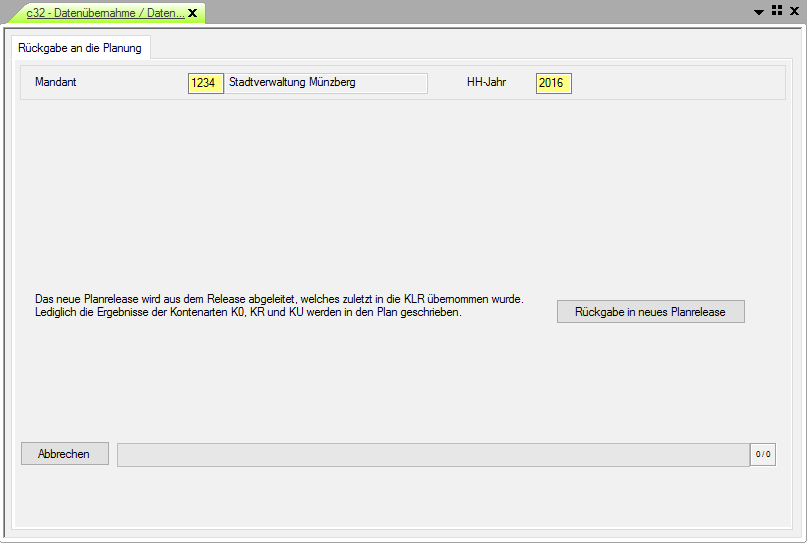Click the Mandant label
The height and width of the screenshot is (543, 807).
tap(56, 82)
